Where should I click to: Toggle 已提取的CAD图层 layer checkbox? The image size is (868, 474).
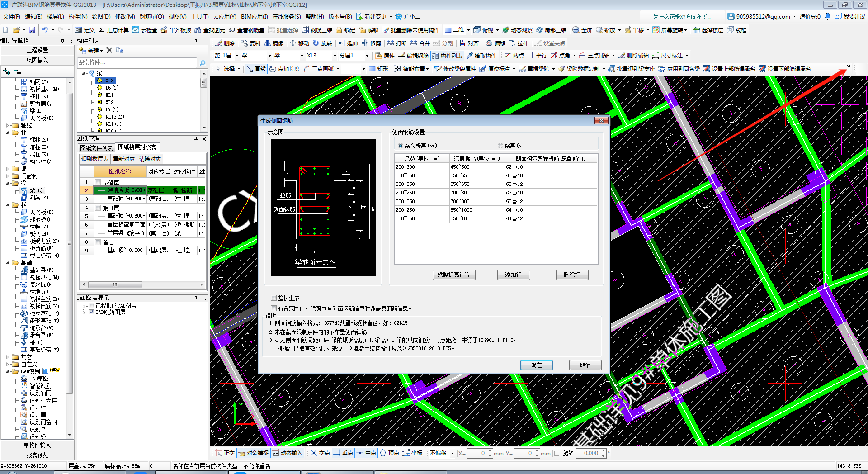point(92,306)
